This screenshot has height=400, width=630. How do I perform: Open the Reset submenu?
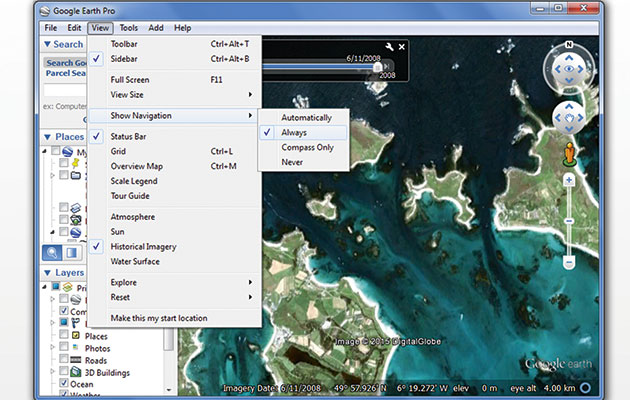click(175, 297)
